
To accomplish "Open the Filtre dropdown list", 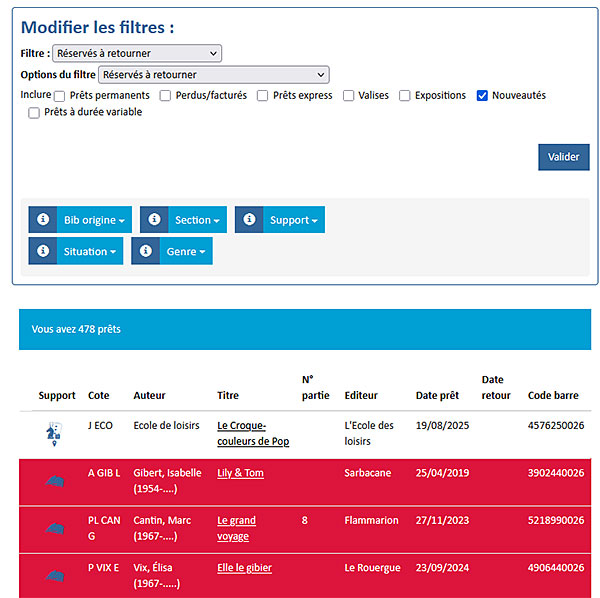I will pyautogui.click(x=137, y=54).
